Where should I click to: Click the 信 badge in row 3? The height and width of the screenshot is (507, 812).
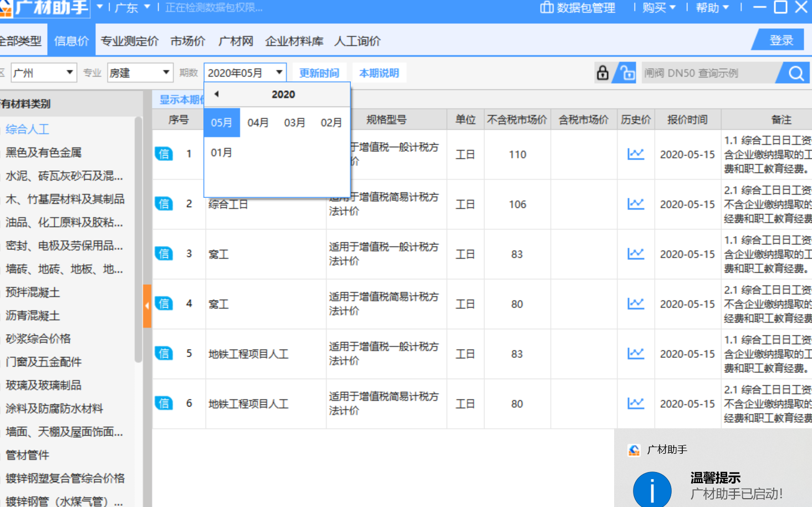(x=164, y=254)
